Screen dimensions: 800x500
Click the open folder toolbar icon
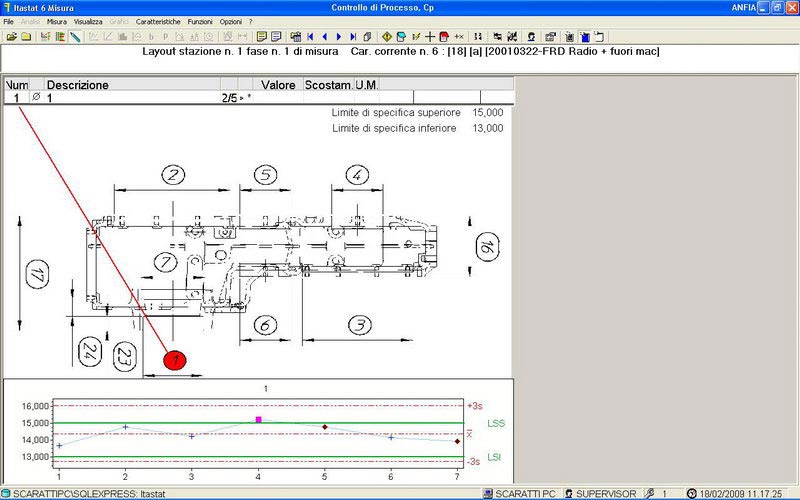(11, 37)
